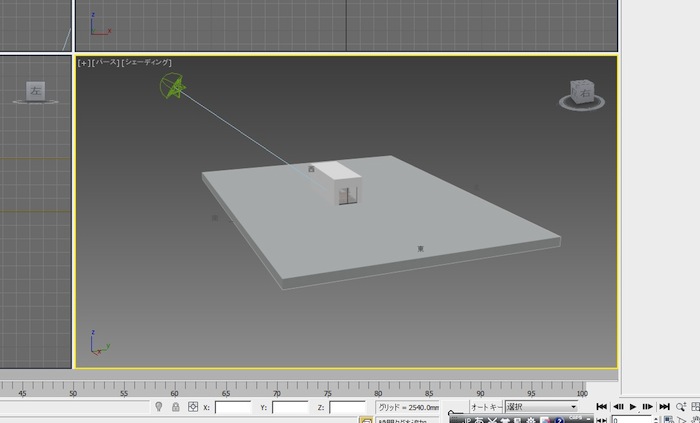Step to previous frame
The height and width of the screenshot is (423, 700).
pos(618,407)
